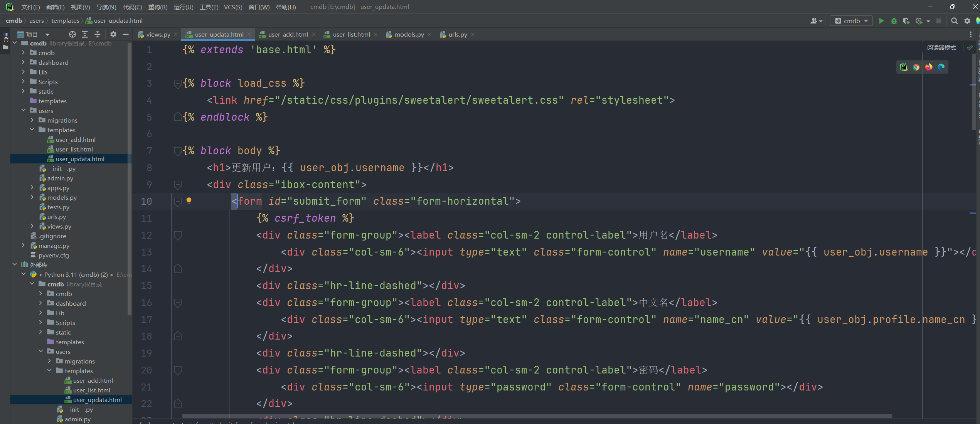Click the users breadcrumb in the navigation bar
Viewport: 980px width, 424px height.
tap(37, 21)
